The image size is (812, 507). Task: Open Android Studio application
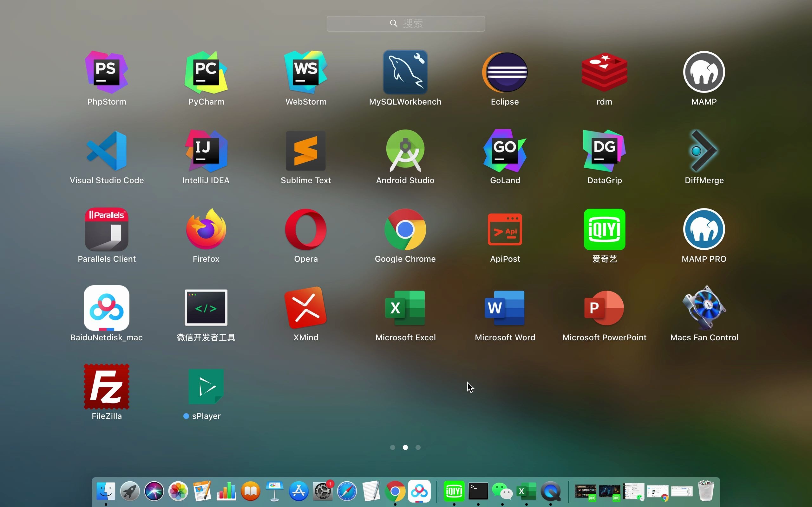pyautogui.click(x=405, y=151)
